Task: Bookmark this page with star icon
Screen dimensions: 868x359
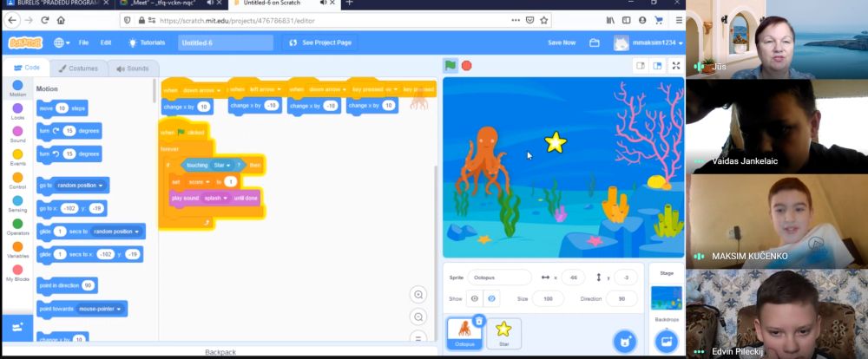Action: [x=544, y=20]
